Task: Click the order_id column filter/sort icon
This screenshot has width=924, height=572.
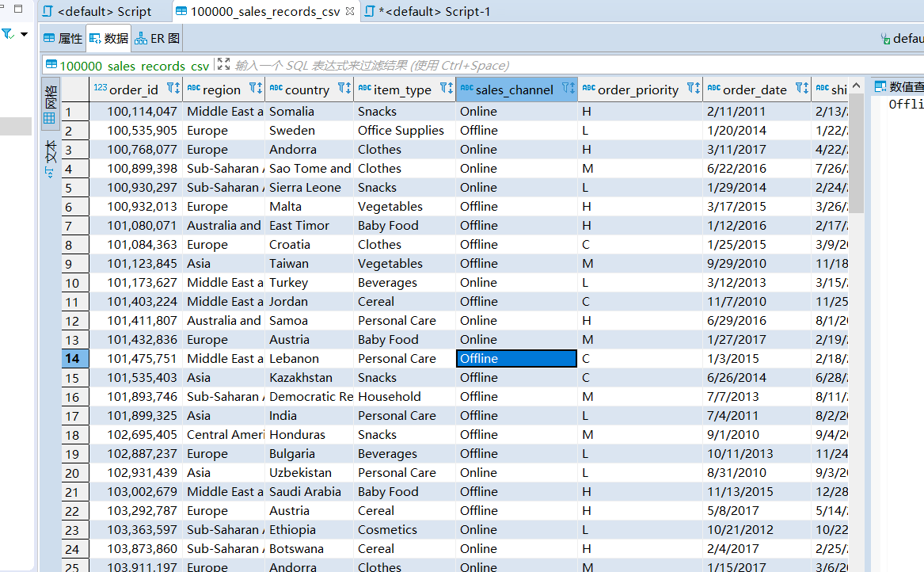Action: 173,89
